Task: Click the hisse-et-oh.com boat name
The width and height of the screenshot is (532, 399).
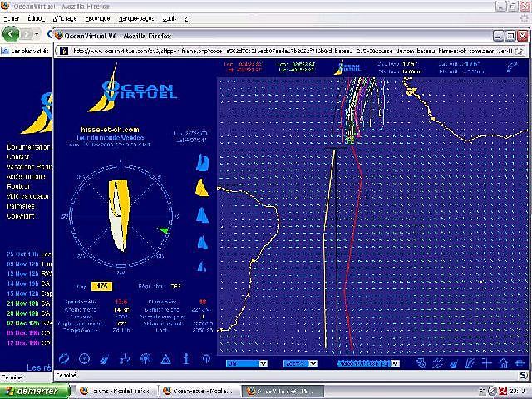Action: click(x=110, y=130)
